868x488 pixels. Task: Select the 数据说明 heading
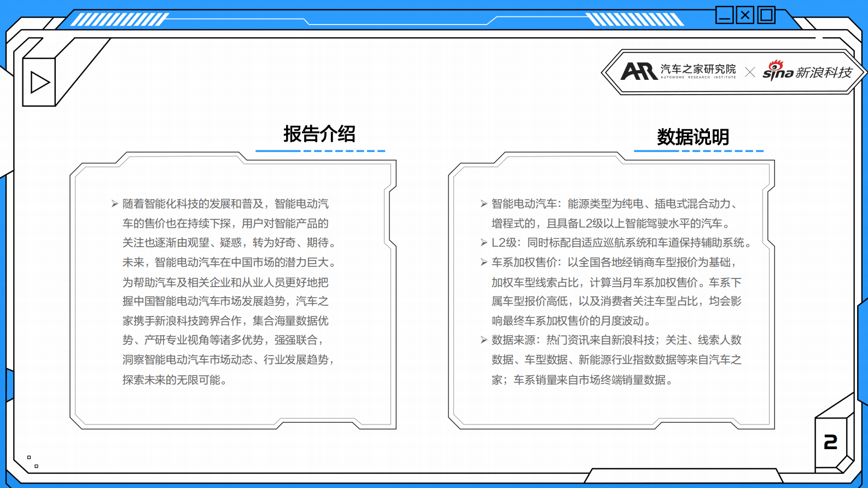(x=693, y=137)
